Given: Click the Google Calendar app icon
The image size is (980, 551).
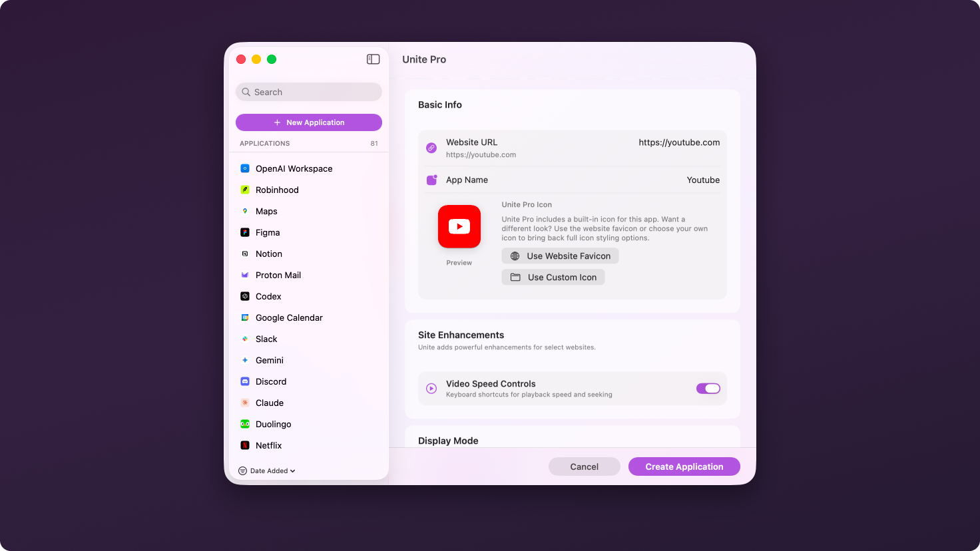Looking at the screenshot, I should point(245,317).
